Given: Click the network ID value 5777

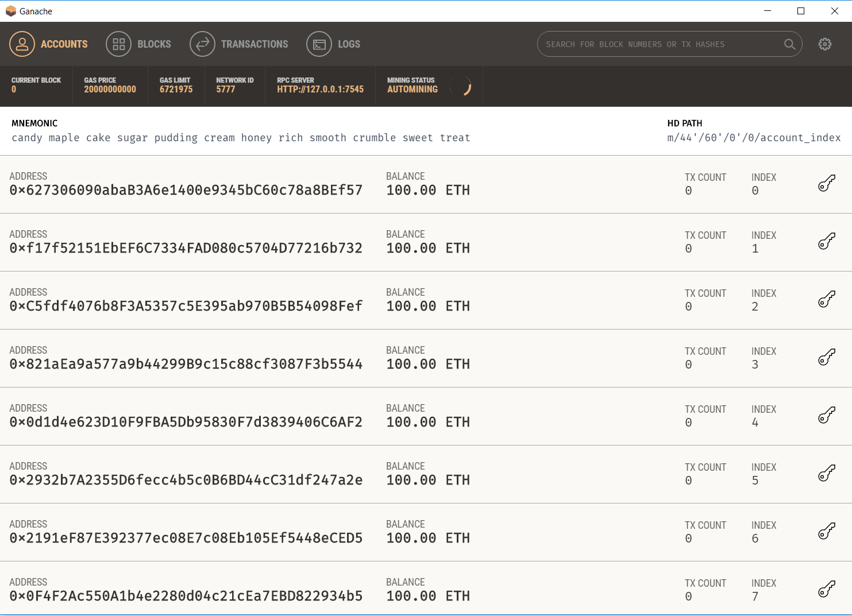Looking at the screenshot, I should (225, 90).
